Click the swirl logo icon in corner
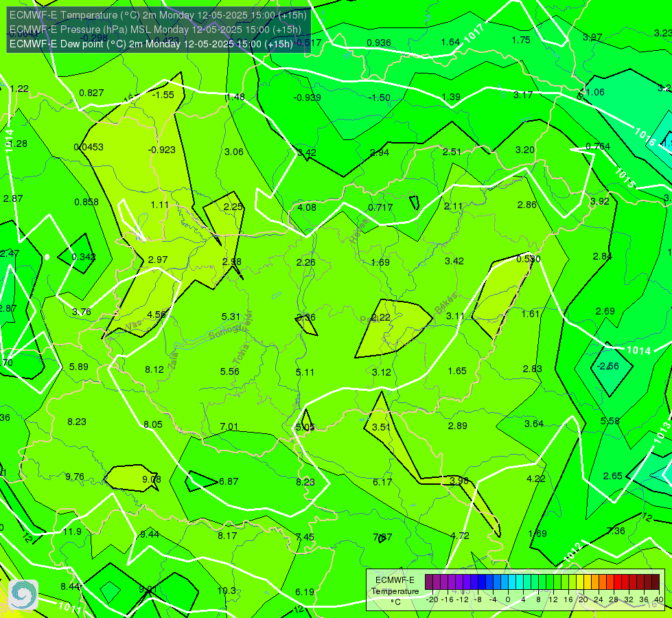Screen dimensions: 672x618 point(23,594)
